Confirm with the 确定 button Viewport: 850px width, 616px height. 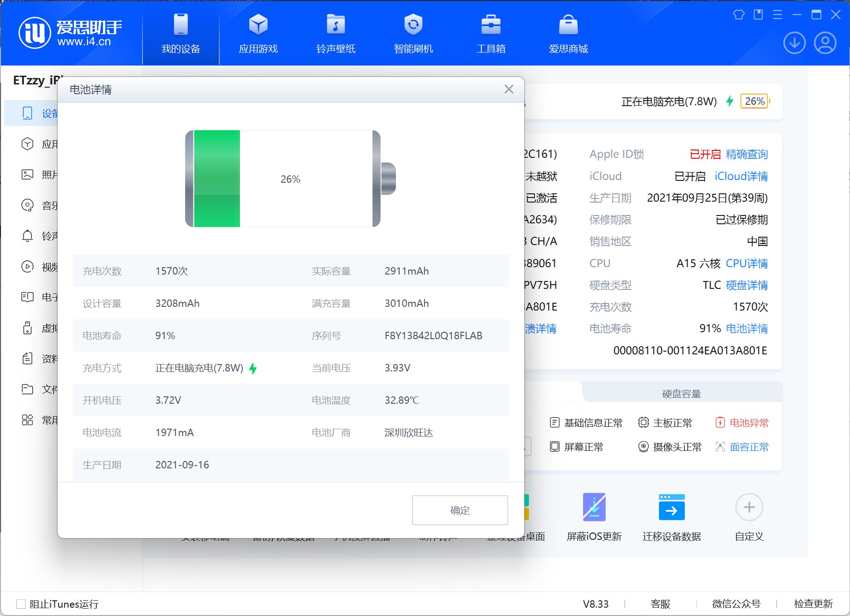(460, 510)
